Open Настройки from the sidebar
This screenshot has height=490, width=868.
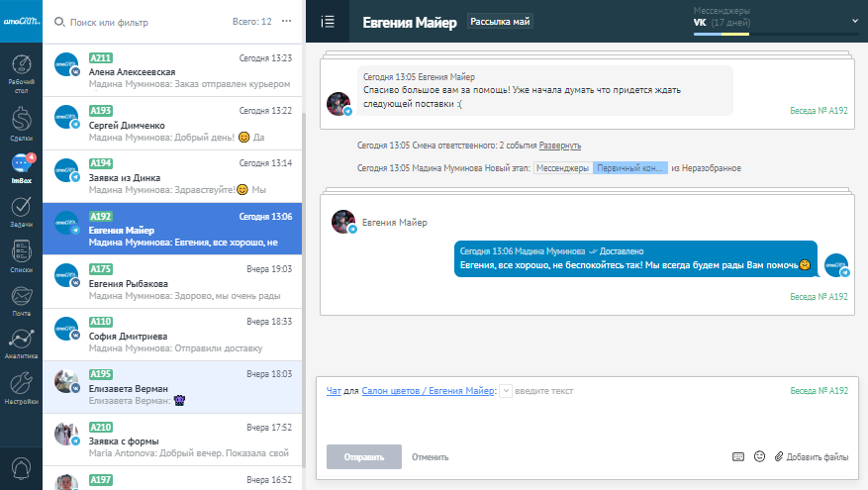[20, 386]
